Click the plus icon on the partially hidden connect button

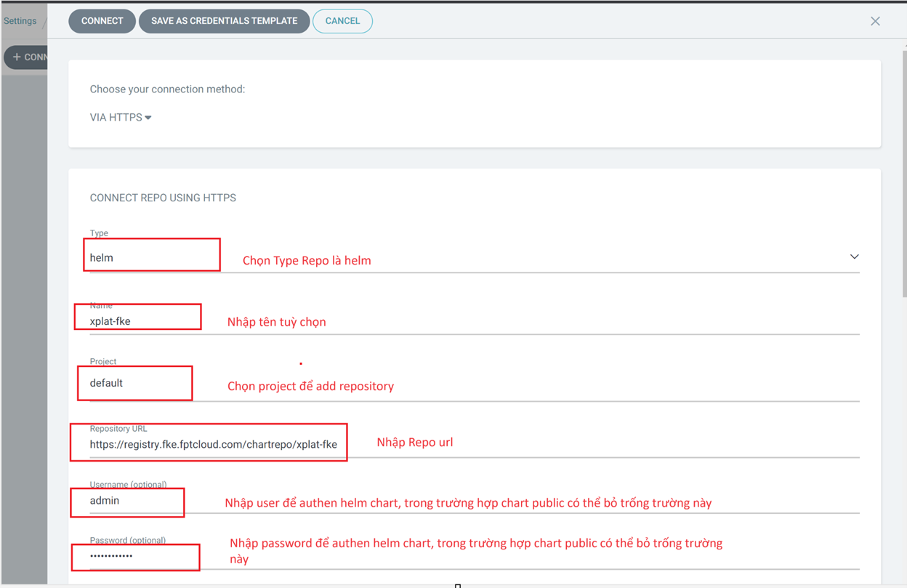pos(17,57)
